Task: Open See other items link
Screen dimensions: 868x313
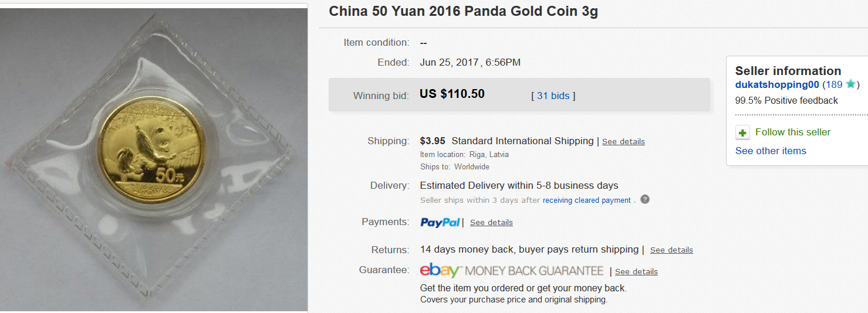Action: click(x=771, y=151)
